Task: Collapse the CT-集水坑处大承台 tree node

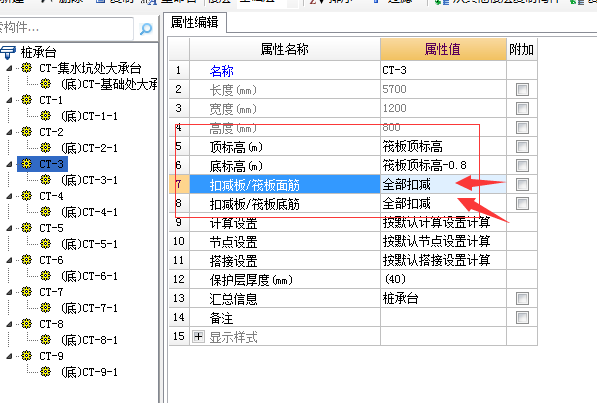Action: click(10, 69)
